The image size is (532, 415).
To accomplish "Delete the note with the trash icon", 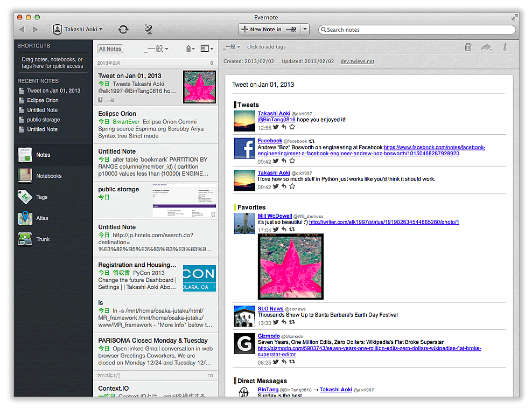I will click(468, 47).
